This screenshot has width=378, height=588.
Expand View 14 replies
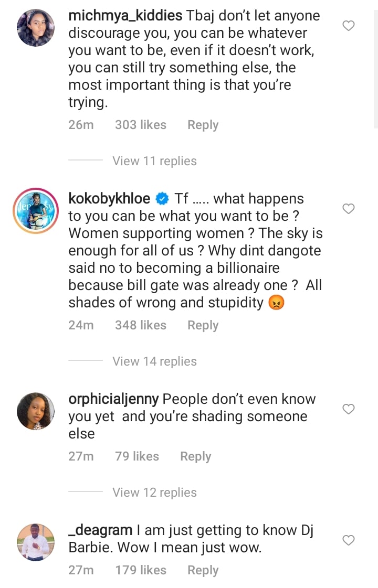coord(154,361)
